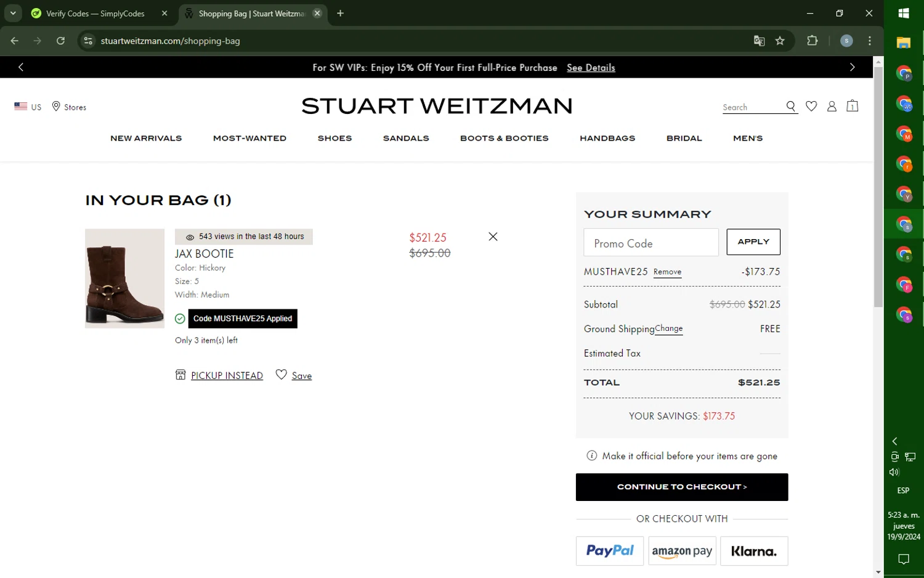Click the ESP language indicator
Viewport: 924px width, 578px height.
tap(903, 490)
